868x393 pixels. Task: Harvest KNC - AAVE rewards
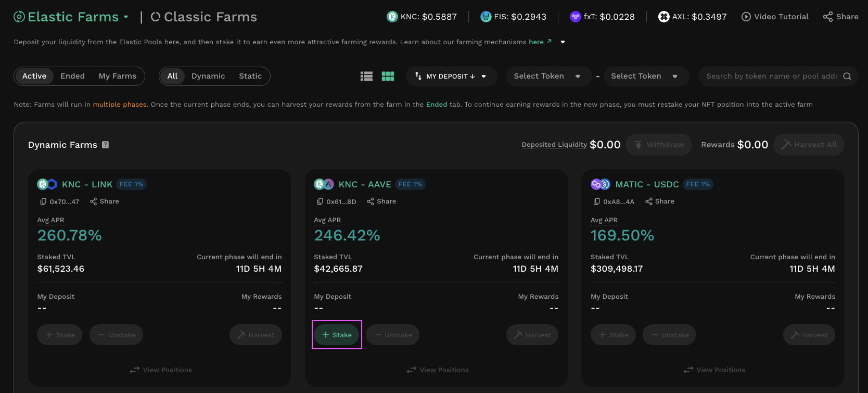532,335
